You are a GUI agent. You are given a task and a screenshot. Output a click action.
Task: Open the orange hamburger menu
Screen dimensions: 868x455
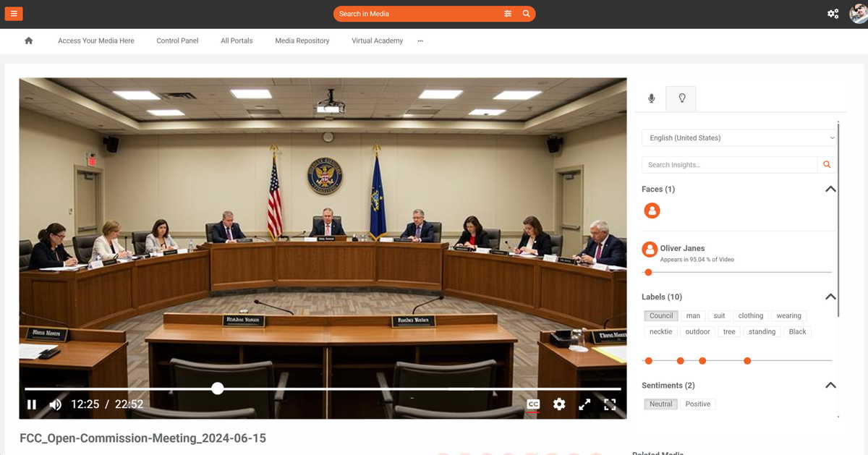[x=14, y=14]
